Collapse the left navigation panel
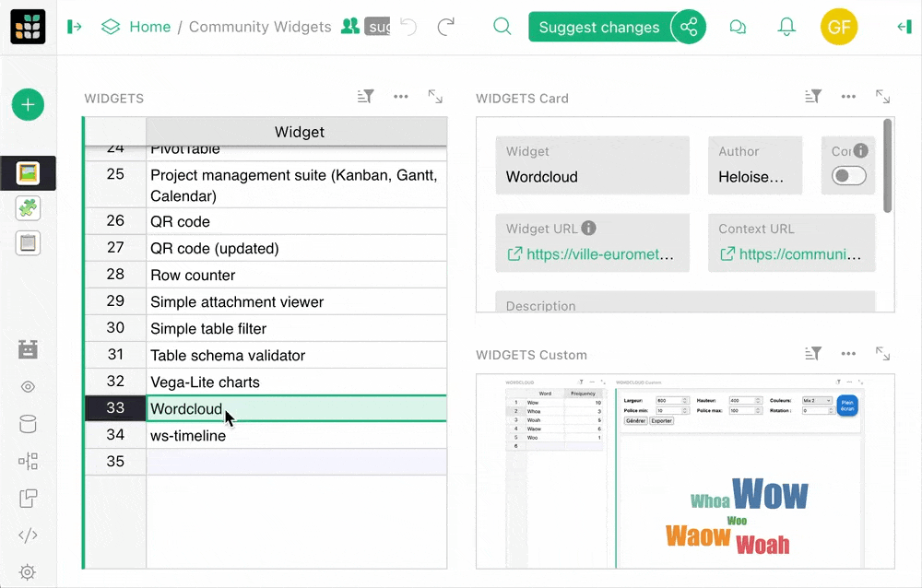The height and width of the screenshot is (588, 922). pyautogui.click(x=75, y=27)
